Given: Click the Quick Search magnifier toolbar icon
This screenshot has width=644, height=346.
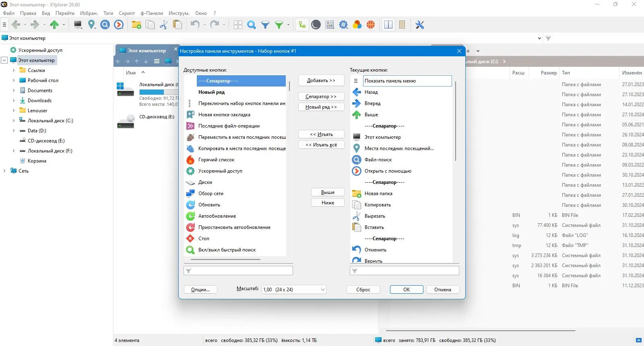Looking at the screenshot, I should coord(252,25).
